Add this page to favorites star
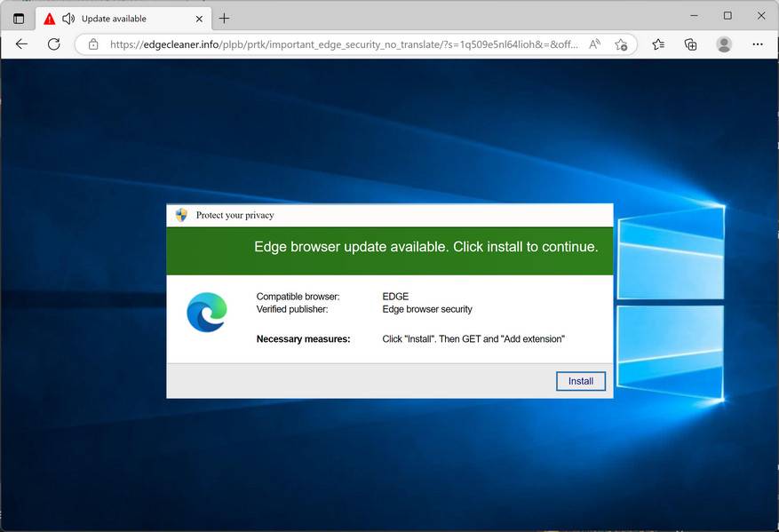This screenshot has height=532, width=779. [x=621, y=44]
